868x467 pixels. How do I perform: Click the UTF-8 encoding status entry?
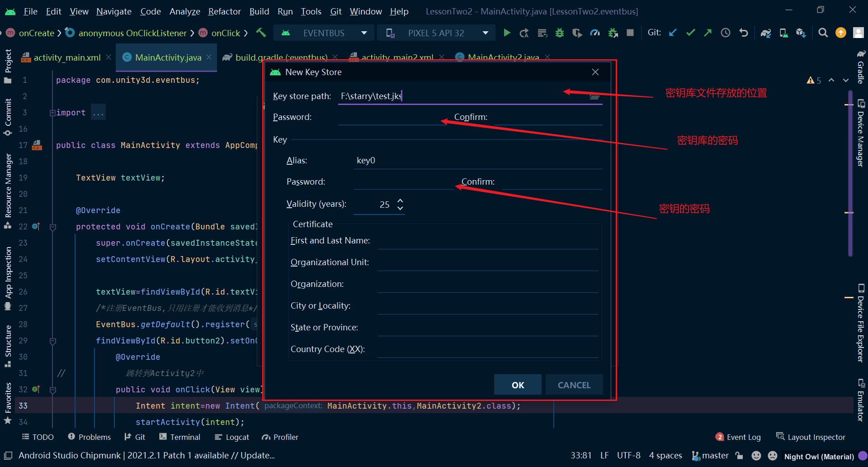(628, 456)
